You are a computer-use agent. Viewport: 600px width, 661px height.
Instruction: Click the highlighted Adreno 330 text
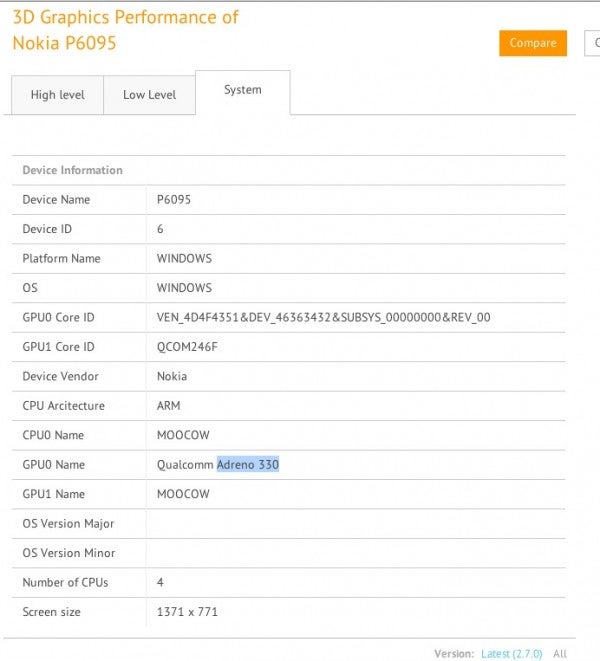[x=248, y=465]
